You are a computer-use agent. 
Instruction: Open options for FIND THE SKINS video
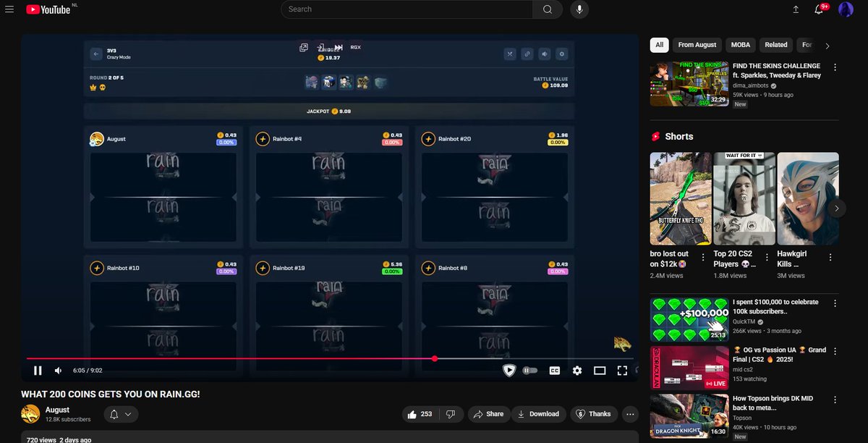[x=835, y=67]
